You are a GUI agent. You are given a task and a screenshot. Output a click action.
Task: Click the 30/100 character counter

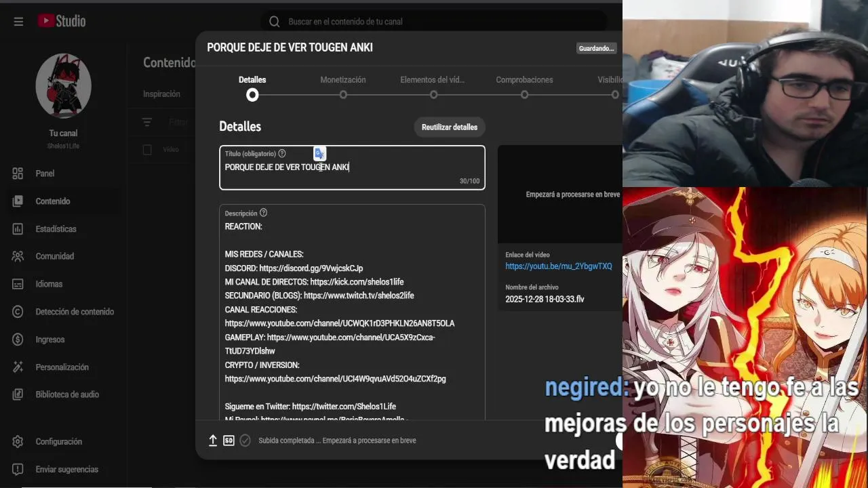click(x=469, y=182)
